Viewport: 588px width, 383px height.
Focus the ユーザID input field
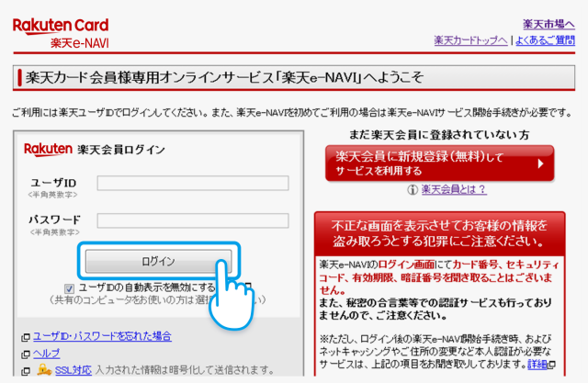pos(192,183)
